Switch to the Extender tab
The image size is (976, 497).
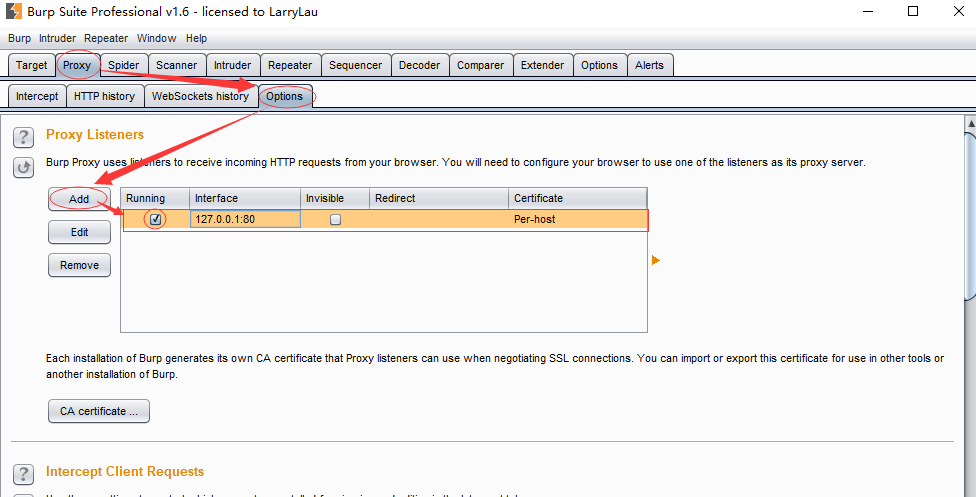[x=543, y=65]
